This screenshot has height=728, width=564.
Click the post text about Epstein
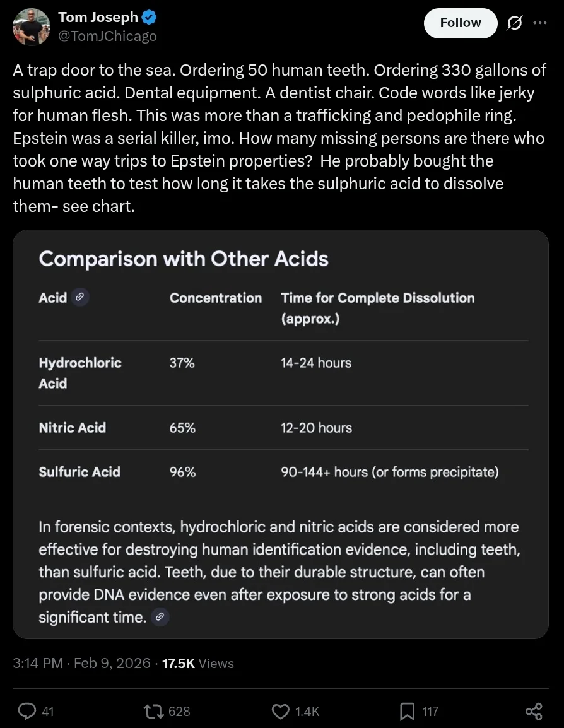click(278, 138)
